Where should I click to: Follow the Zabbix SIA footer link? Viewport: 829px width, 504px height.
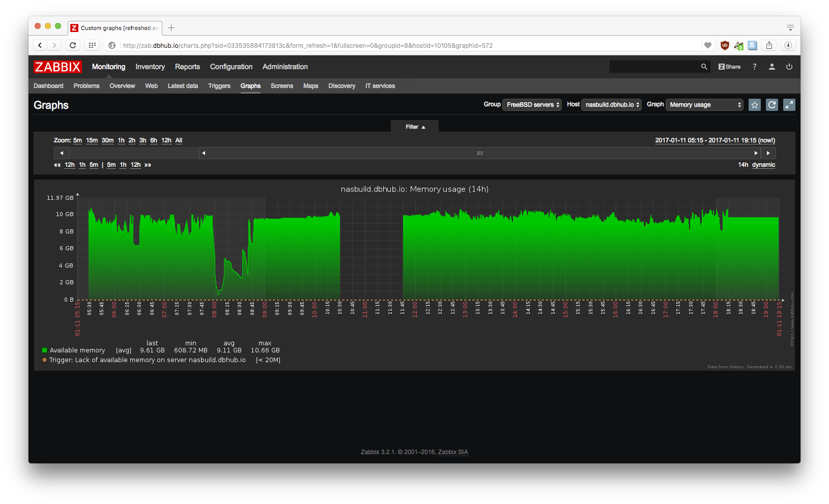[452, 452]
